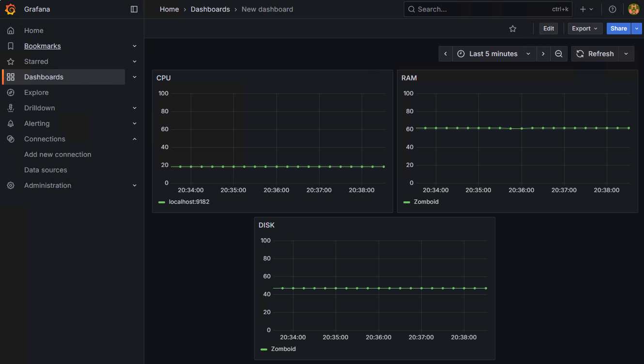Toggle the sidebar dock menu icon
This screenshot has width=644, height=364.
[134, 9]
